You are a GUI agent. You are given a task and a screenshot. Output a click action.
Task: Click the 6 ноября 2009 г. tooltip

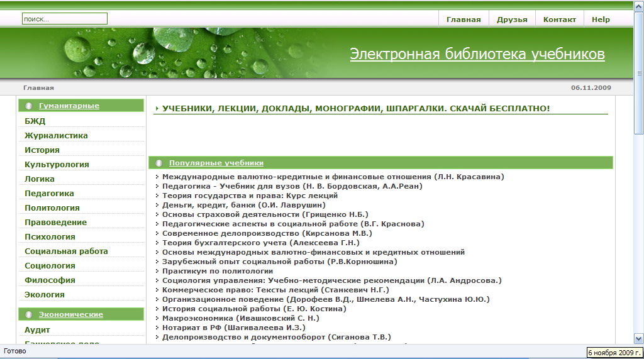pos(614,353)
